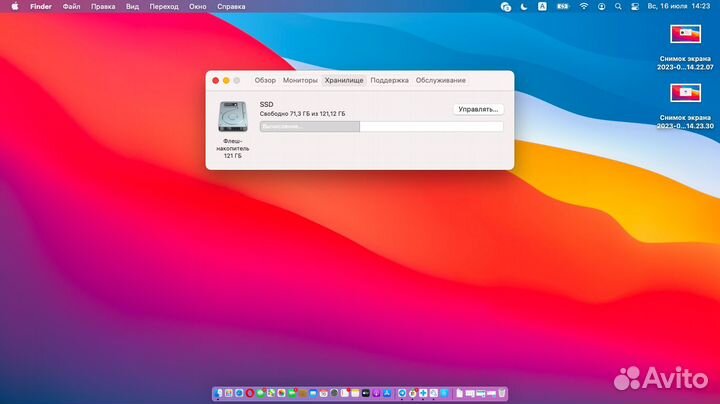The height and width of the screenshot is (404, 720).
Task: Open the keyboard input source menu
Action: pos(542,6)
